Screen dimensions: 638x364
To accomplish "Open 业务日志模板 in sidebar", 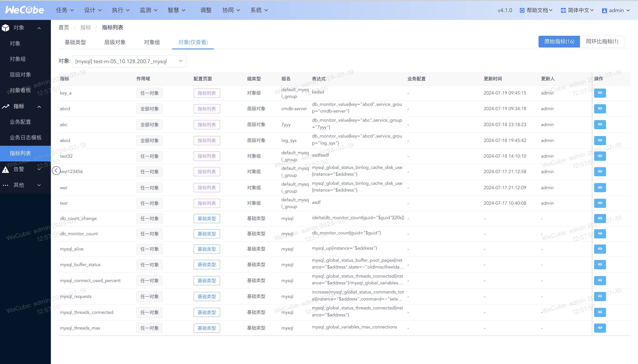I will (25, 138).
